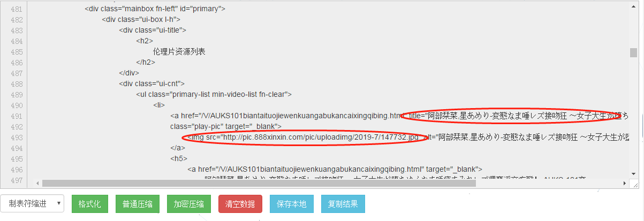Click the ul primary-list line of code

coord(214,94)
